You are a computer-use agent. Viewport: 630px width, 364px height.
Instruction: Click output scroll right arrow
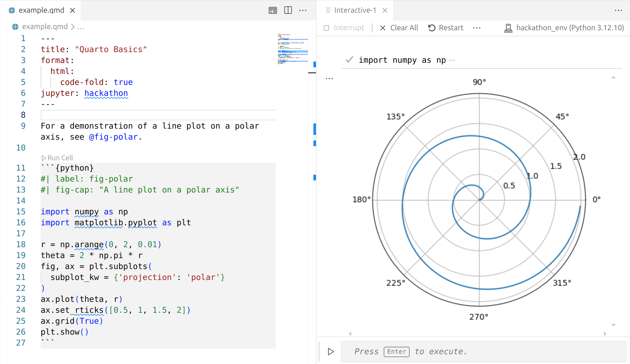[605, 334]
